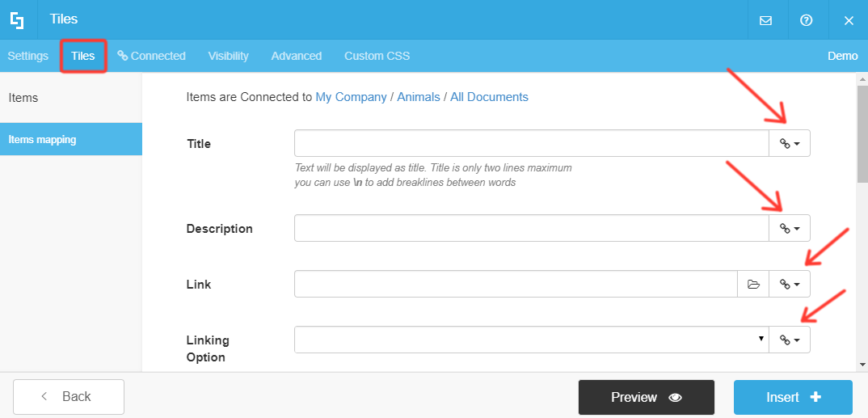Open the Custom CSS tab
This screenshot has height=418, width=868.
(x=377, y=56)
